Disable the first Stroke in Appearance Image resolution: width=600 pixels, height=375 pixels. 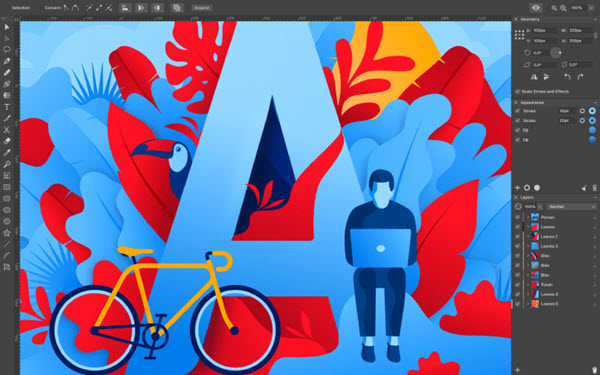[x=517, y=111]
